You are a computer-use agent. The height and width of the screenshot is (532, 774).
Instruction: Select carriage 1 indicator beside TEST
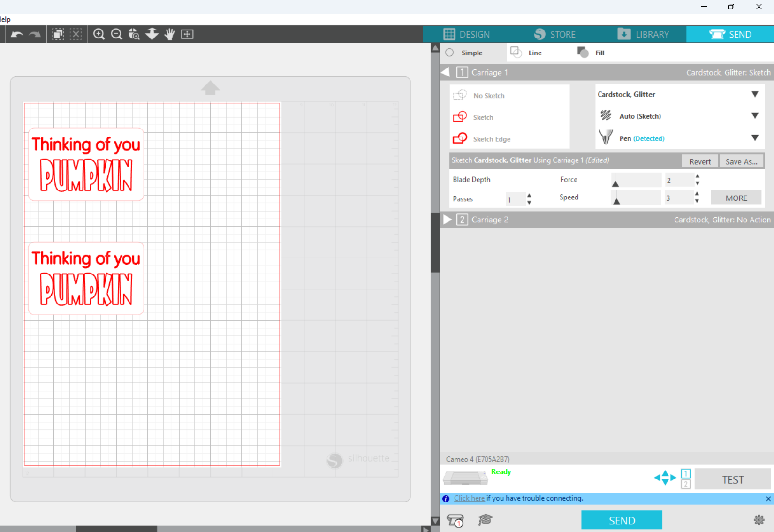685,473
